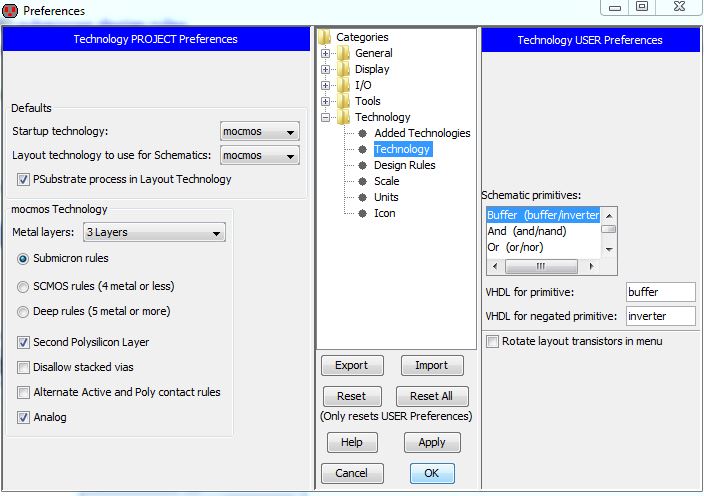The image size is (704, 496).
Task: Select Or (or/nor) primitive
Action: tap(543, 247)
